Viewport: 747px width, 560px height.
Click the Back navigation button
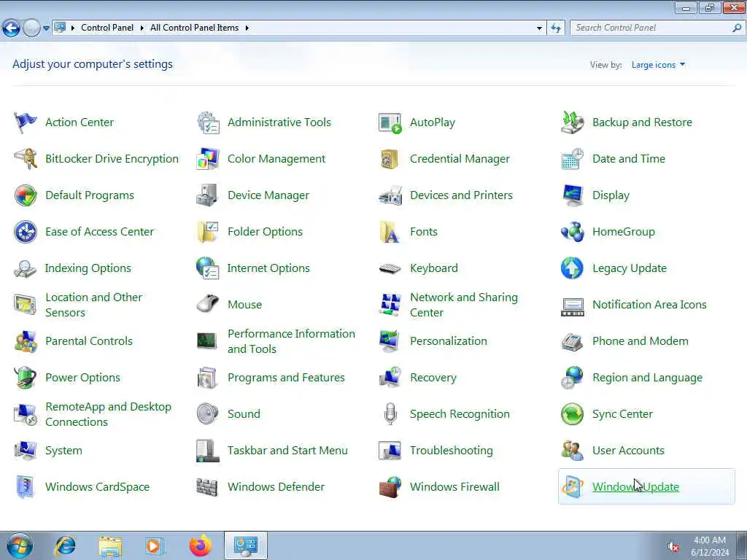point(11,28)
